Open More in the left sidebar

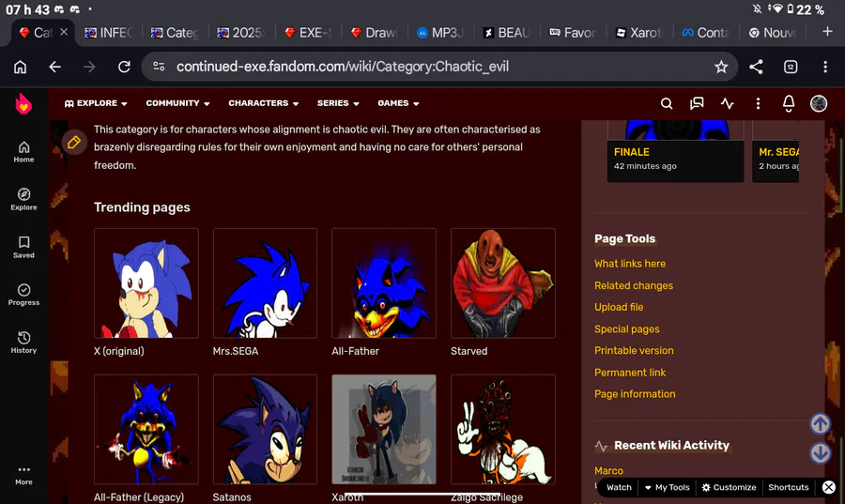click(23, 476)
